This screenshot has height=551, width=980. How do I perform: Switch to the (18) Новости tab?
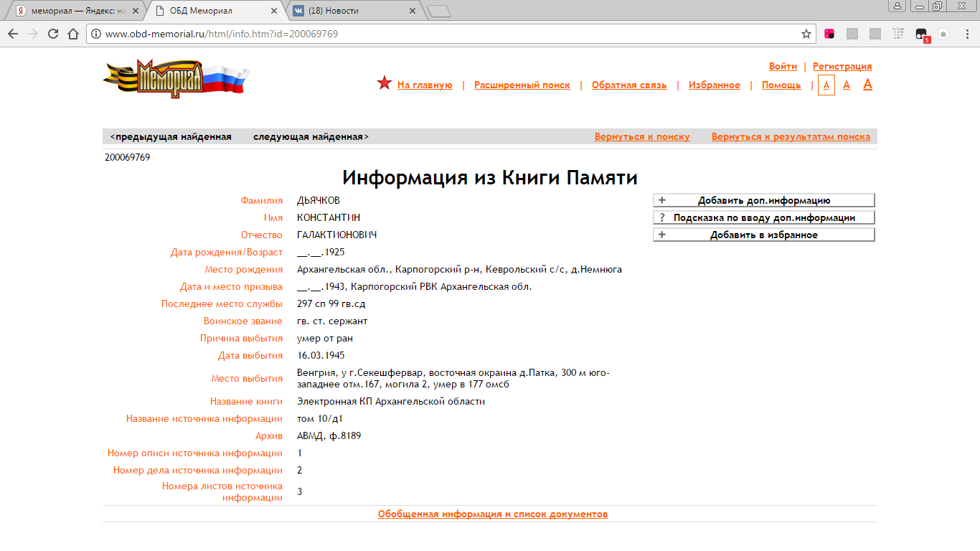pyautogui.click(x=354, y=11)
